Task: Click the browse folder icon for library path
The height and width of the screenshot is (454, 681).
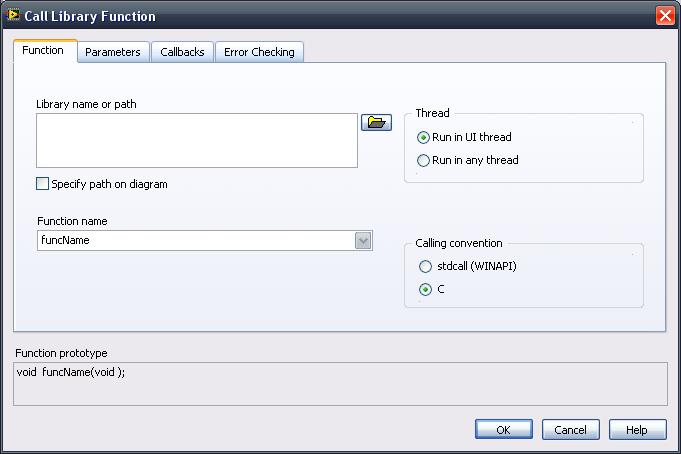Action: pos(376,122)
